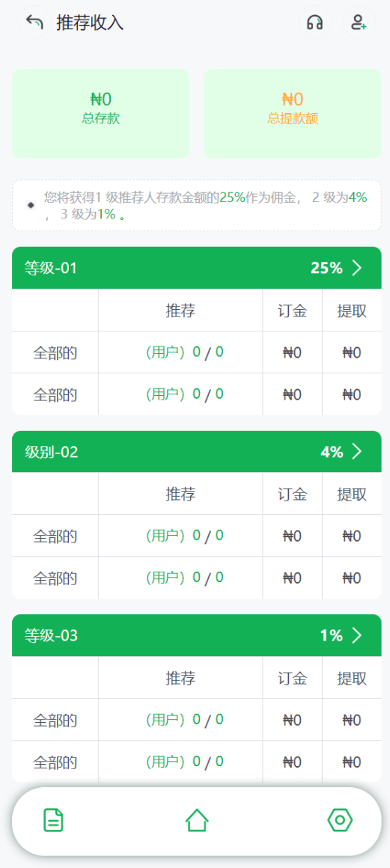Viewport: 390px width, 868px height.
Task: Open customer support headset icon
Action: click(314, 22)
